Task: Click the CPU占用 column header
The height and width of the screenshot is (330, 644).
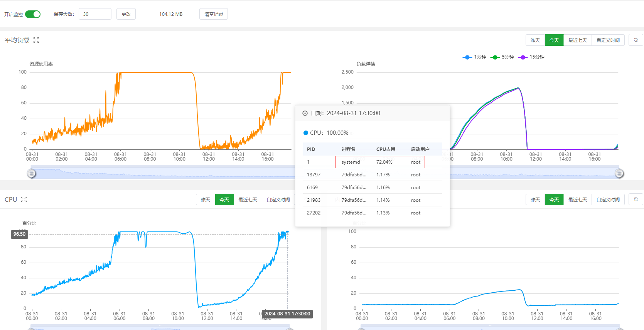Action: click(386, 149)
